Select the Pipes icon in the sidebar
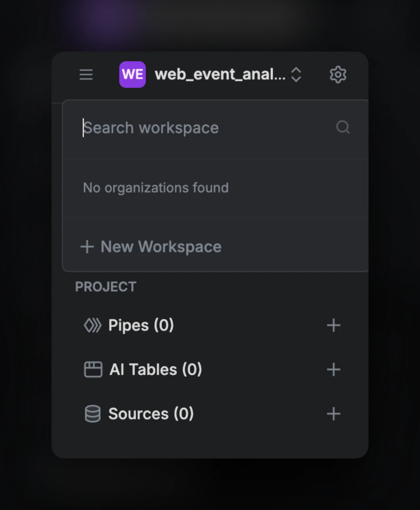 [x=93, y=325]
